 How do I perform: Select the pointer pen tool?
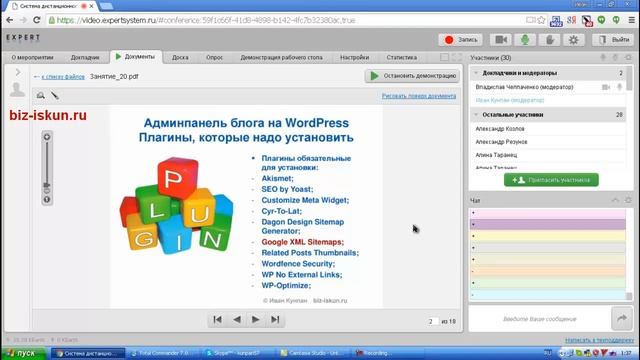click(55, 96)
